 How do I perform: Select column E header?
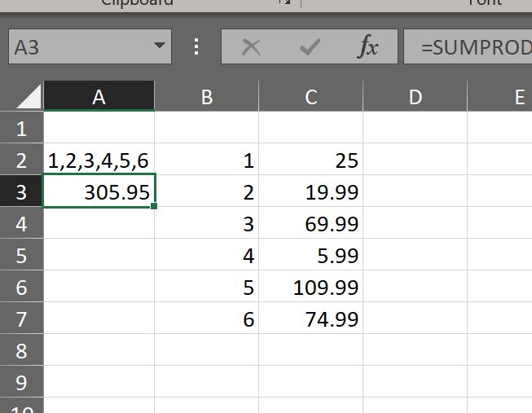pyautogui.click(x=499, y=96)
